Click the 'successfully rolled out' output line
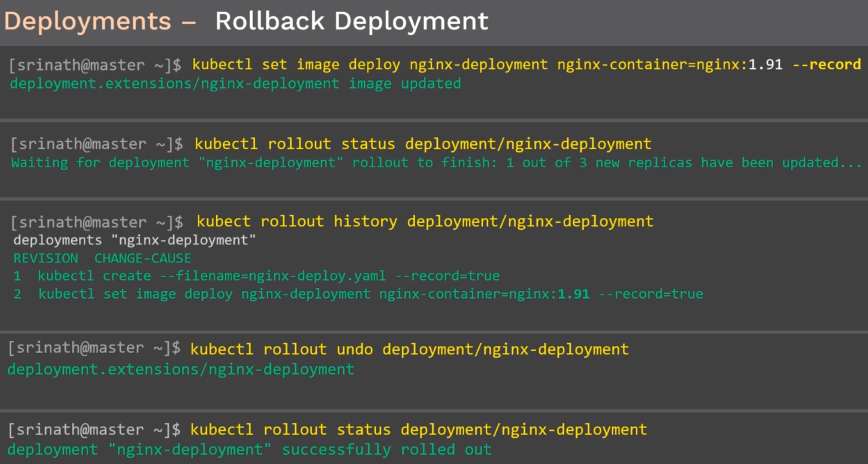This screenshot has height=464, width=868. point(249,450)
